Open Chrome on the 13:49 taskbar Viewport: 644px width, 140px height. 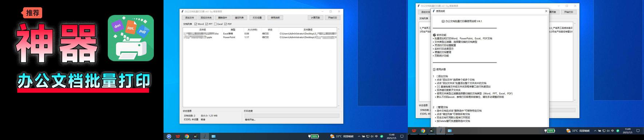click(x=423, y=131)
